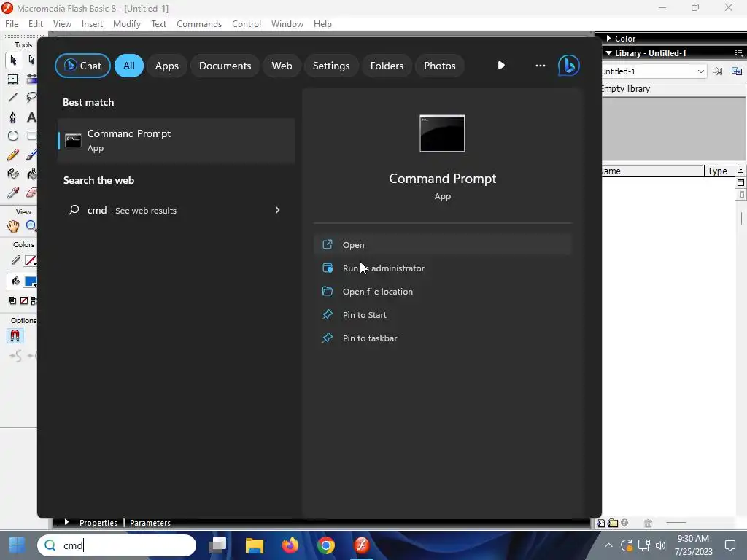The width and height of the screenshot is (747, 560).
Task: Expand the cmd web results chevron
Action: (277, 210)
